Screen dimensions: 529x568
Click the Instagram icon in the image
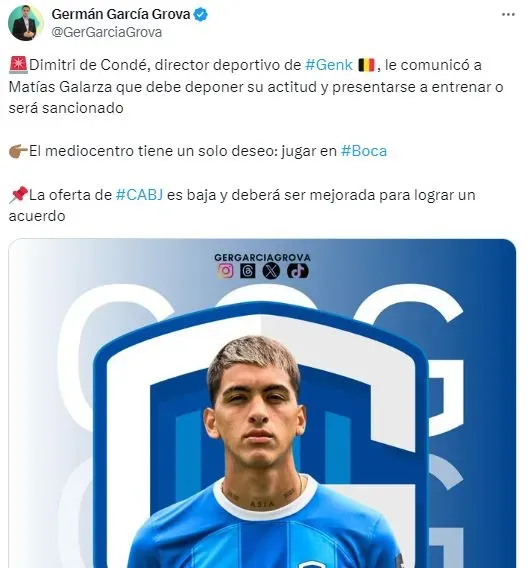[x=225, y=271]
